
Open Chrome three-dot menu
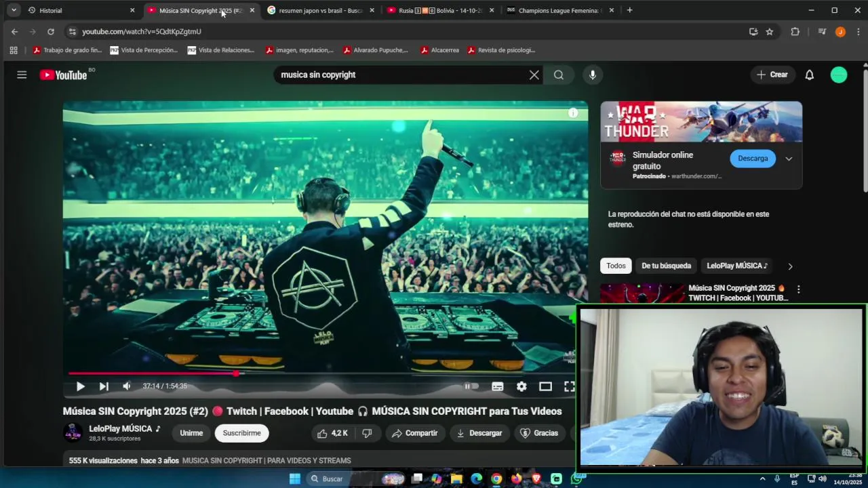(x=858, y=31)
